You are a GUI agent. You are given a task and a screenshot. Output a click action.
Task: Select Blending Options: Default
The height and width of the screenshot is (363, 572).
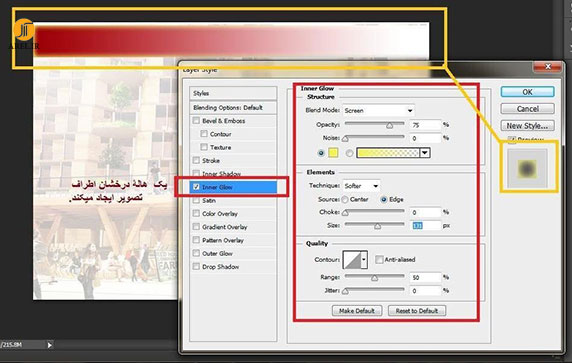(233, 108)
